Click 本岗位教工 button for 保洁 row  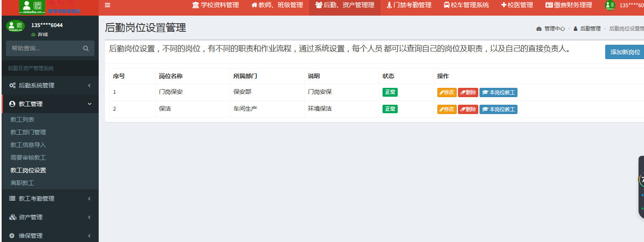pyautogui.click(x=498, y=109)
